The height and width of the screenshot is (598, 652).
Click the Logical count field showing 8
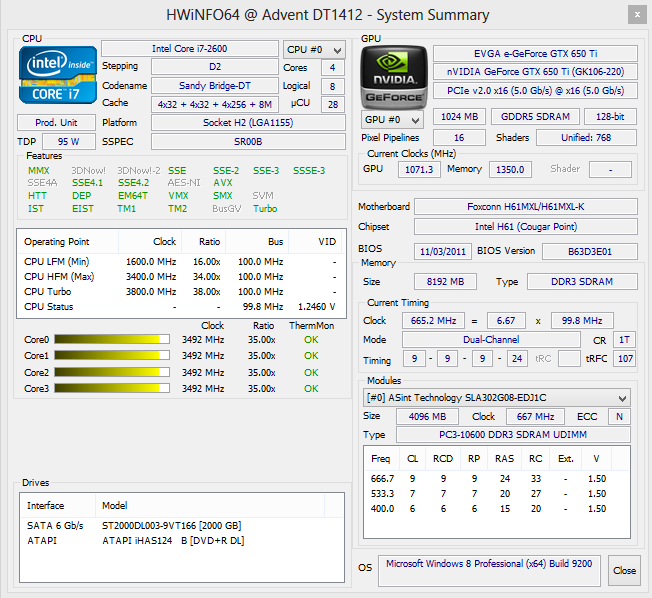(x=333, y=86)
